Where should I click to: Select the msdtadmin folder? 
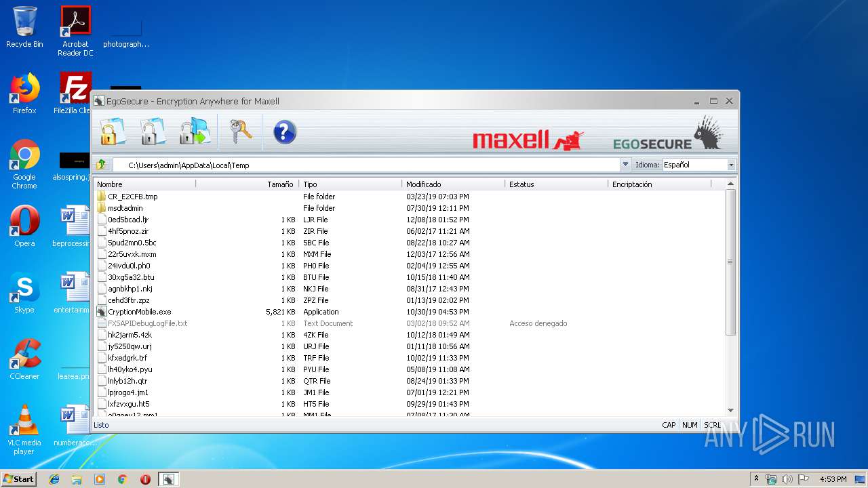[x=125, y=208]
